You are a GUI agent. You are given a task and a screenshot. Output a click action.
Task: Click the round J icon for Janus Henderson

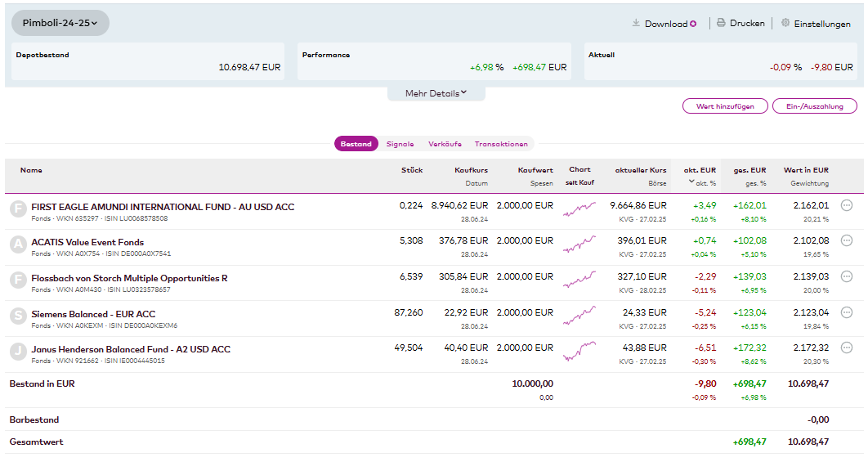point(17,352)
